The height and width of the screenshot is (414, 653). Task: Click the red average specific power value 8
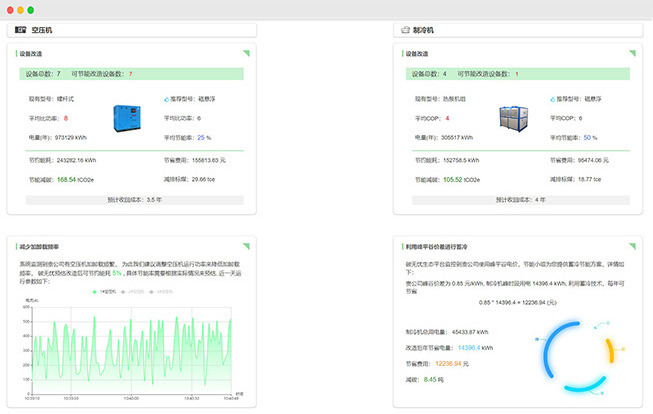pyautogui.click(x=66, y=118)
